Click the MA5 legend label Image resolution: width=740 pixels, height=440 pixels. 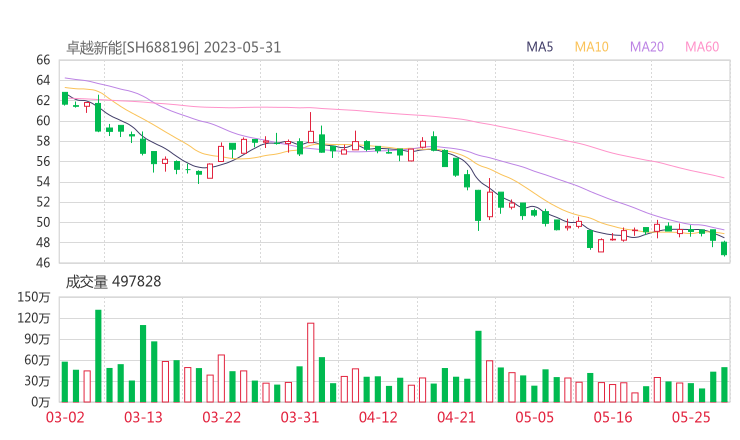click(x=539, y=47)
